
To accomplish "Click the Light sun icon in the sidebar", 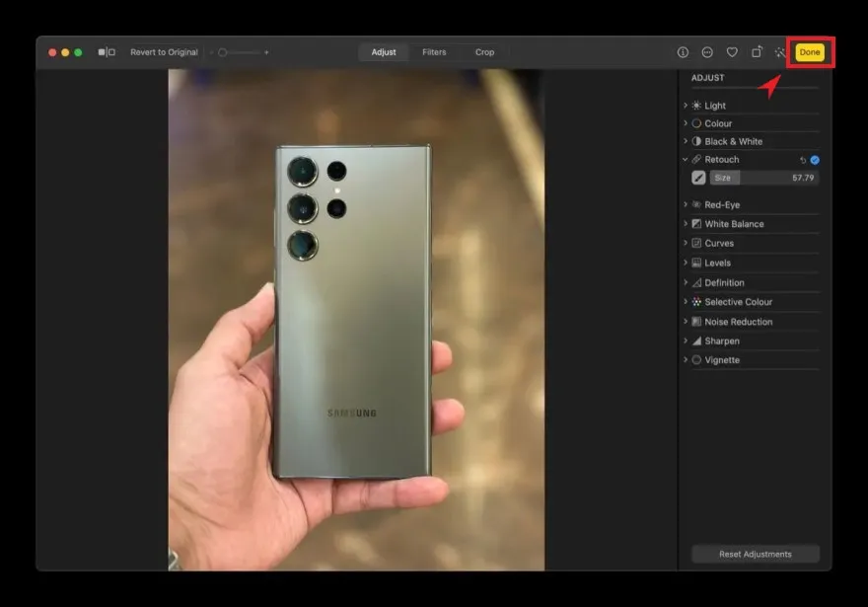I will click(x=696, y=106).
